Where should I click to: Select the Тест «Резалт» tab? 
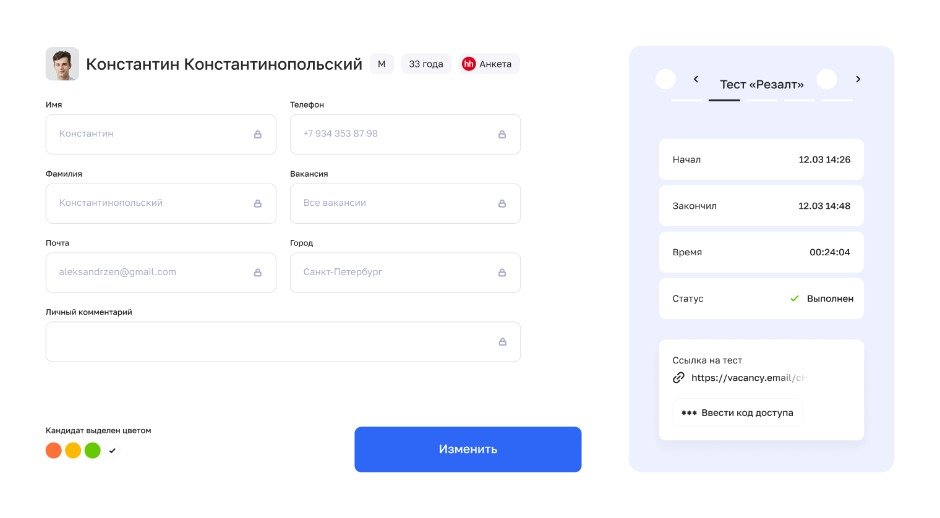tap(761, 85)
